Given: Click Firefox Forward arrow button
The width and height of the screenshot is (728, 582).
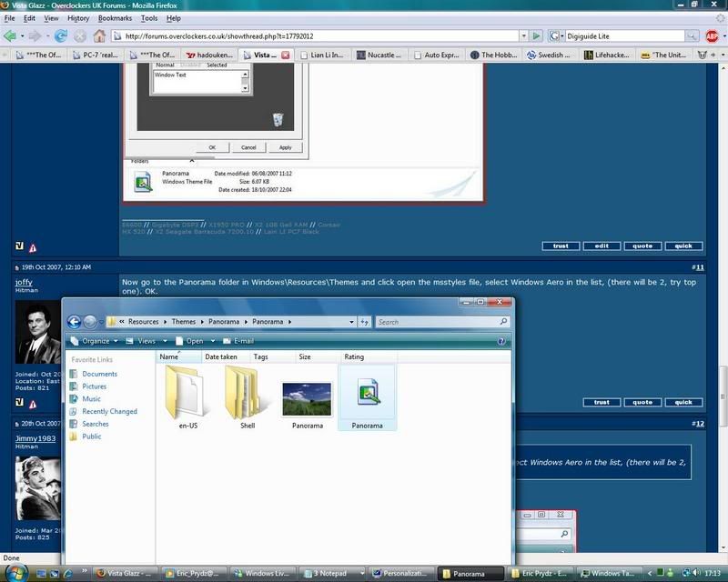Looking at the screenshot, I should [x=35, y=35].
